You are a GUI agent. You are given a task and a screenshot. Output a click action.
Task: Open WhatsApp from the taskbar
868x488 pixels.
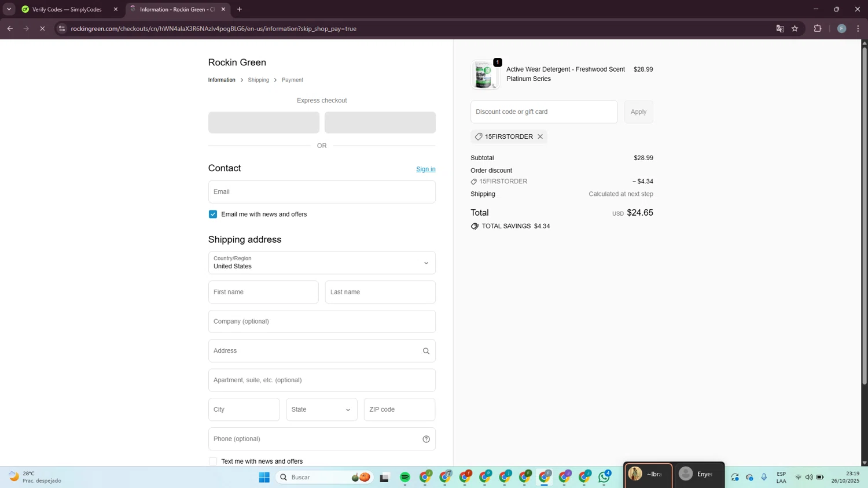pyautogui.click(x=605, y=477)
